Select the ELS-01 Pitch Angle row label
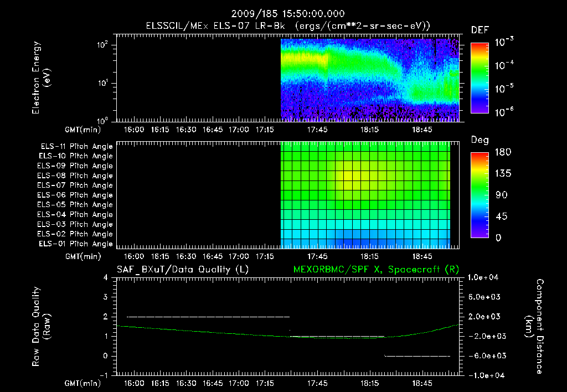 tap(76, 244)
